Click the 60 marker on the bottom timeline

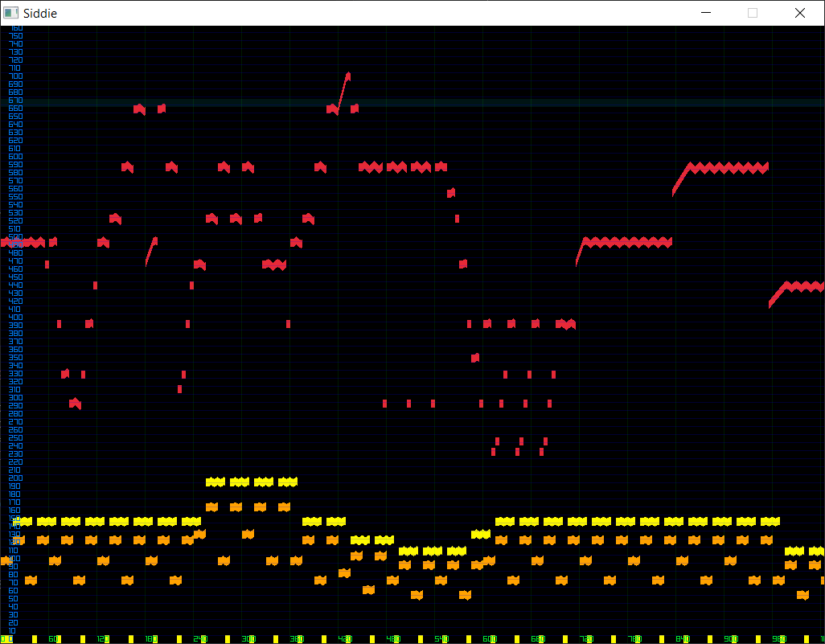pos(54,638)
